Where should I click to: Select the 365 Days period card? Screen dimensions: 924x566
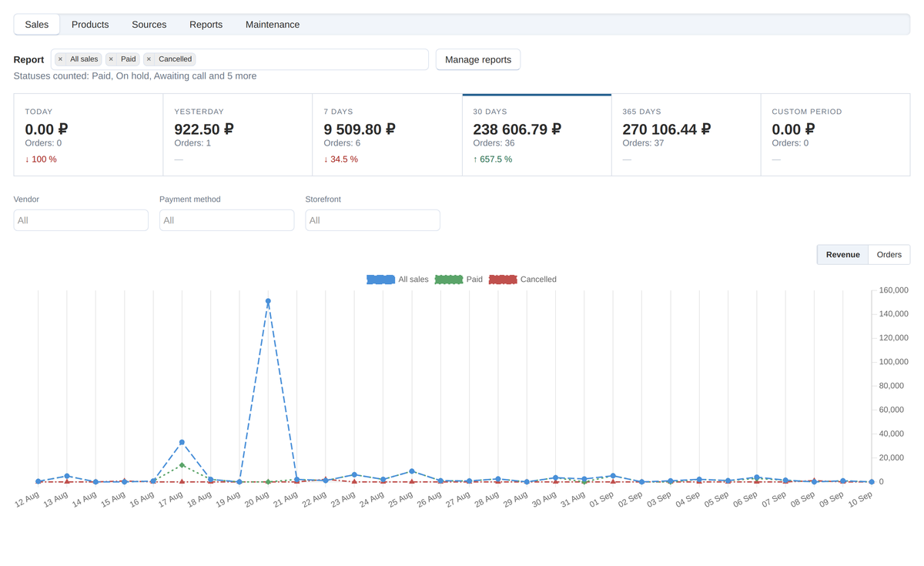(686, 135)
